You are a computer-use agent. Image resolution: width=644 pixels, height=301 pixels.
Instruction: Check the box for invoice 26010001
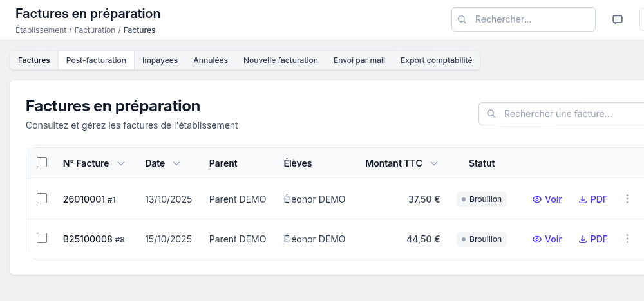(42, 199)
